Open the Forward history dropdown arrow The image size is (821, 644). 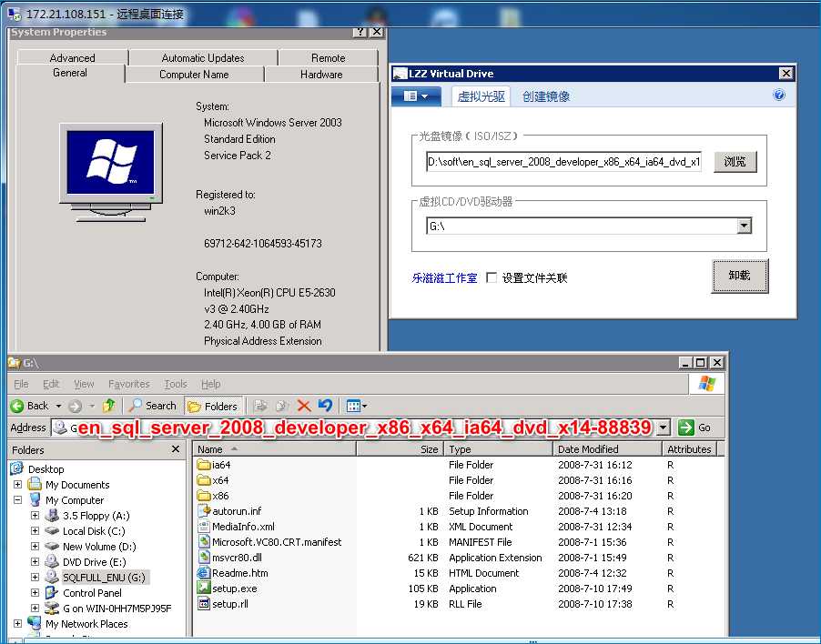coord(92,406)
